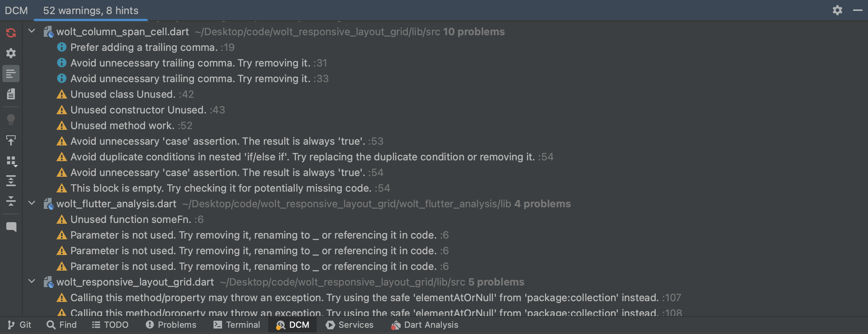Expand all results with the expand icon
868x334 pixels.
point(11,181)
